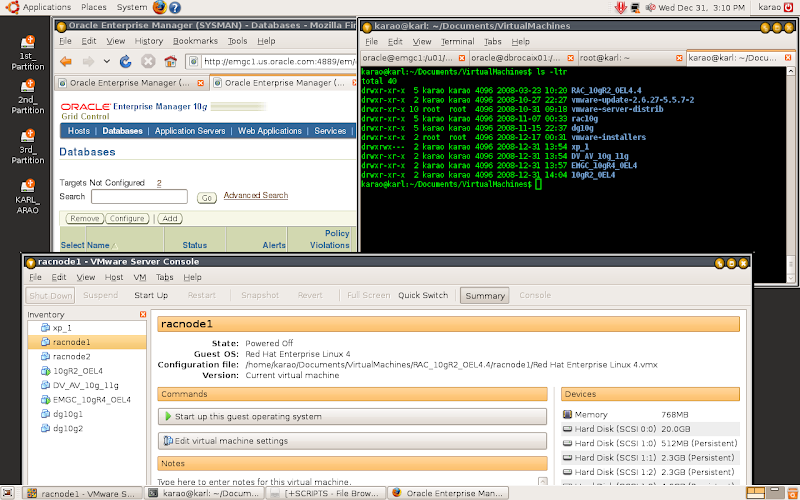The height and width of the screenshot is (500, 800).
Task: Click the Show Desktop icon in bottom panel
Action: (7, 493)
